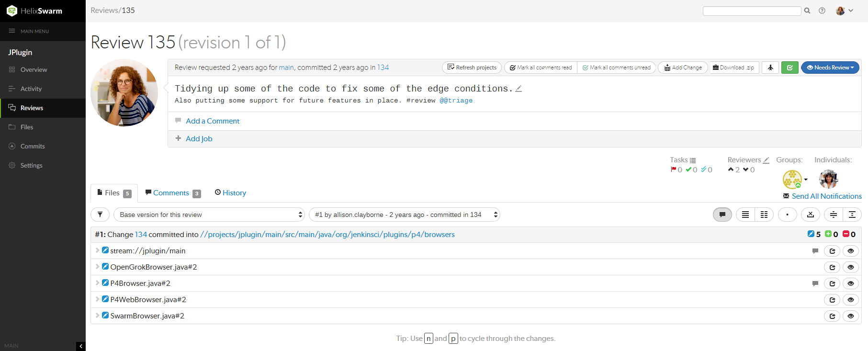Click the deploy airplane icon button

(x=770, y=68)
